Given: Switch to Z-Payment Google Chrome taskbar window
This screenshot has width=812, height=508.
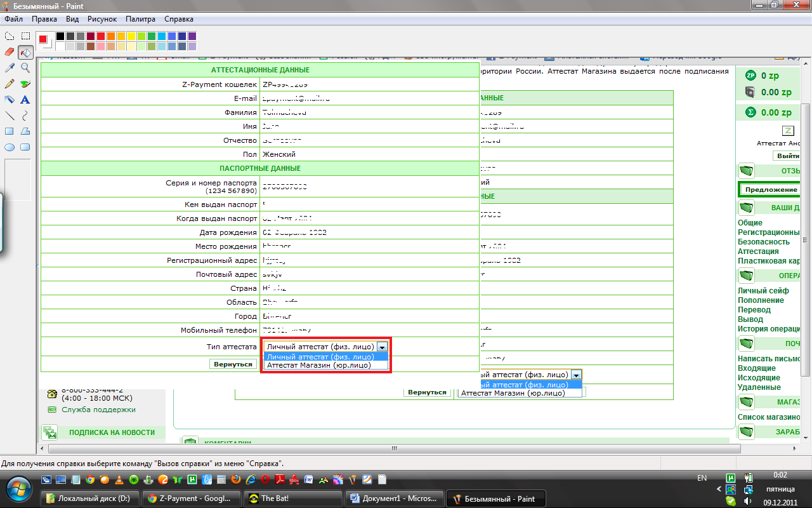Looking at the screenshot, I should pyautogui.click(x=190, y=498).
